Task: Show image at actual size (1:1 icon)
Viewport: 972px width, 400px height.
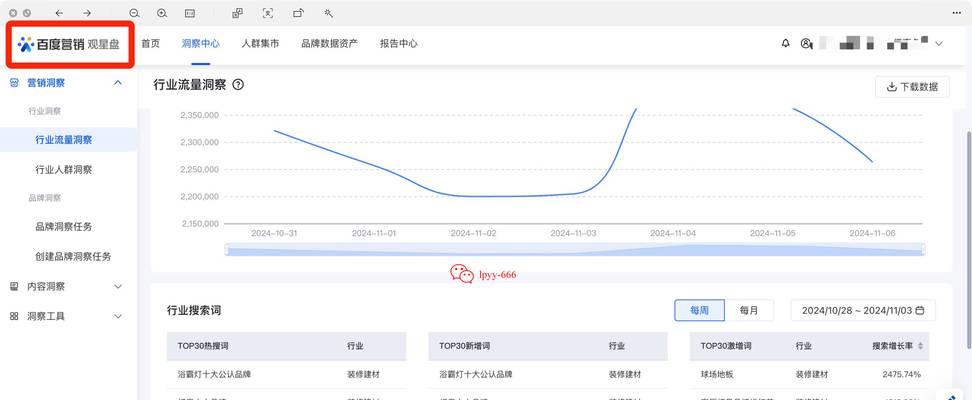Action: tap(190, 13)
